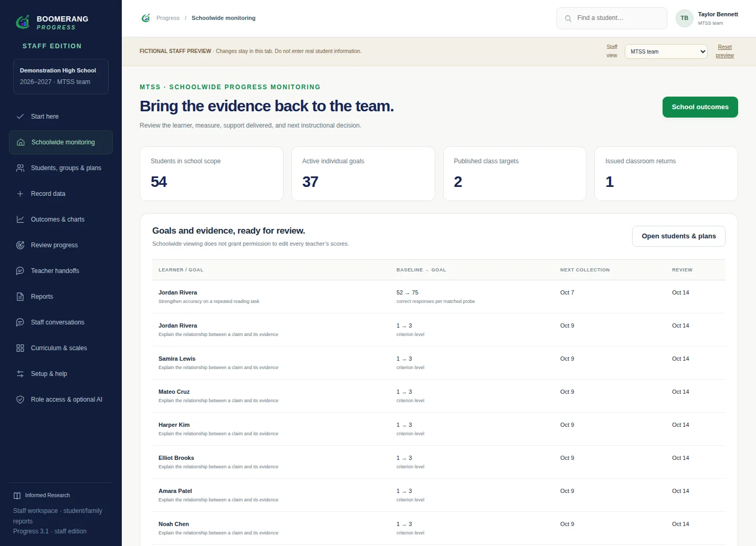Click the School outcomes button
756x546 pixels.
click(700, 107)
